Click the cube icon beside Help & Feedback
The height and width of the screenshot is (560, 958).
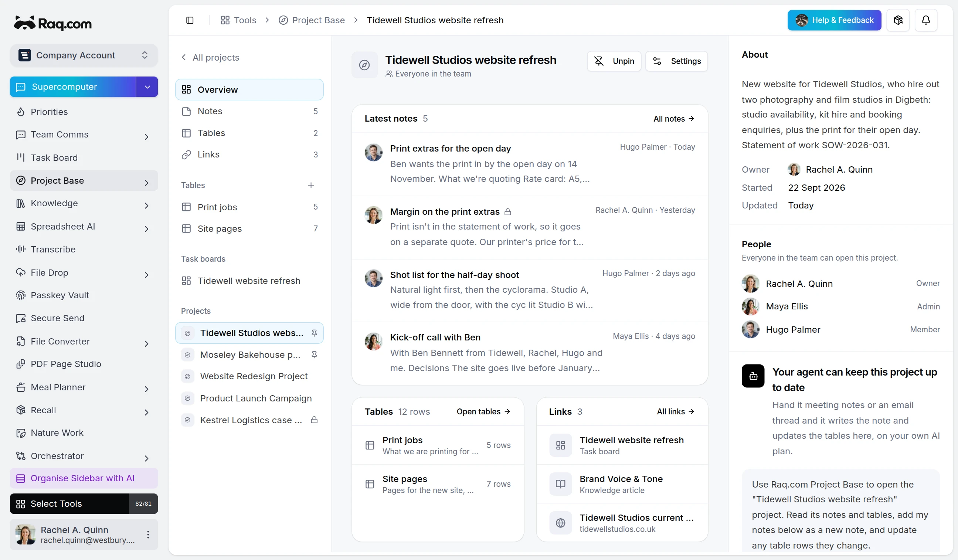(898, 20)
